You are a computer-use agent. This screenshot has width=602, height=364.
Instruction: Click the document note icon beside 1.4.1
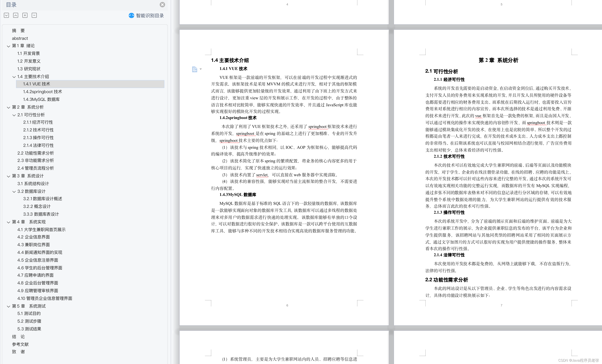pyautogui.click(x=194, y=69)
